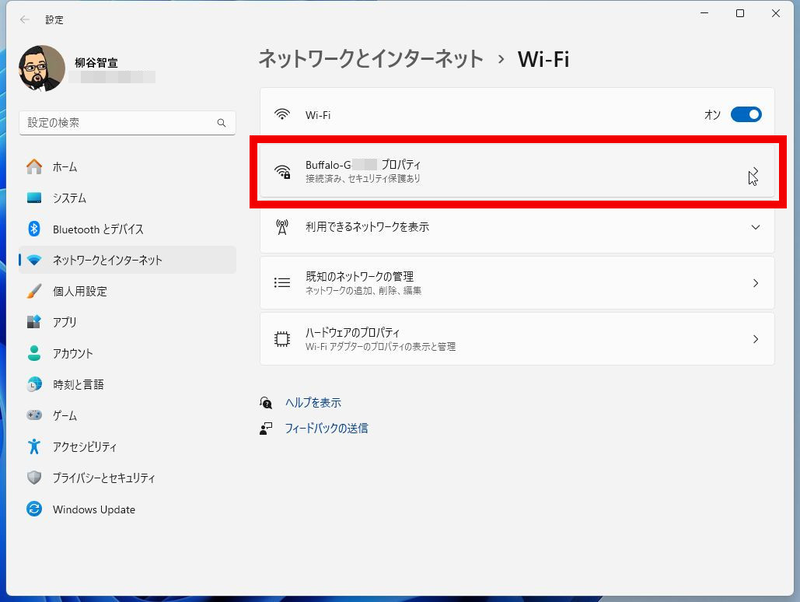Click the game controller icon beside ゲーム
The height and width of the screenshot is (602, 800).
coord(34,415)
